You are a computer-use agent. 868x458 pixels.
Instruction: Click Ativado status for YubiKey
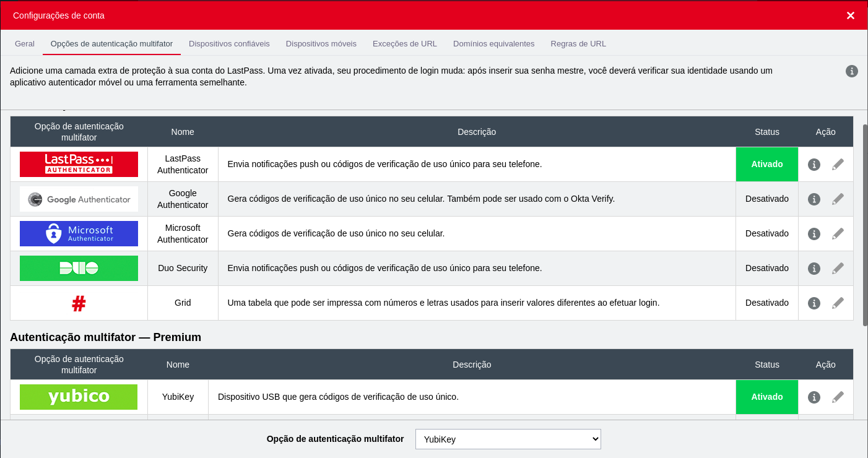(x=767, y=397)
